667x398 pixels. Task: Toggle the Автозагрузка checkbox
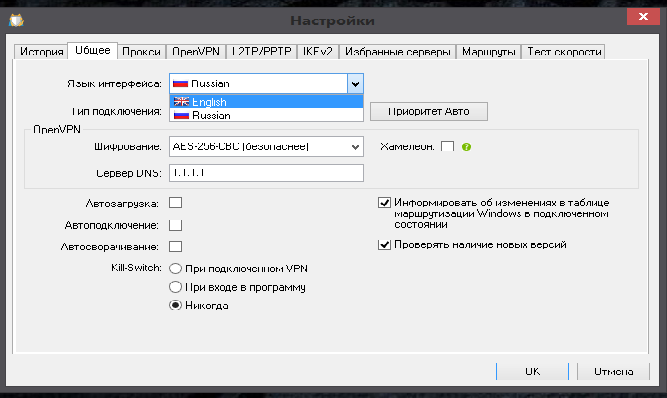click(x=175, y=203)
